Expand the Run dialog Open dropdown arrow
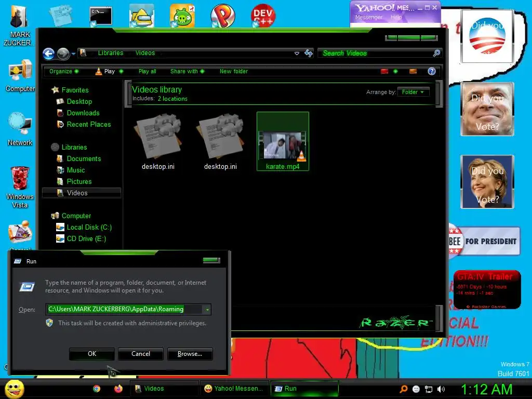 pos(207,310)
